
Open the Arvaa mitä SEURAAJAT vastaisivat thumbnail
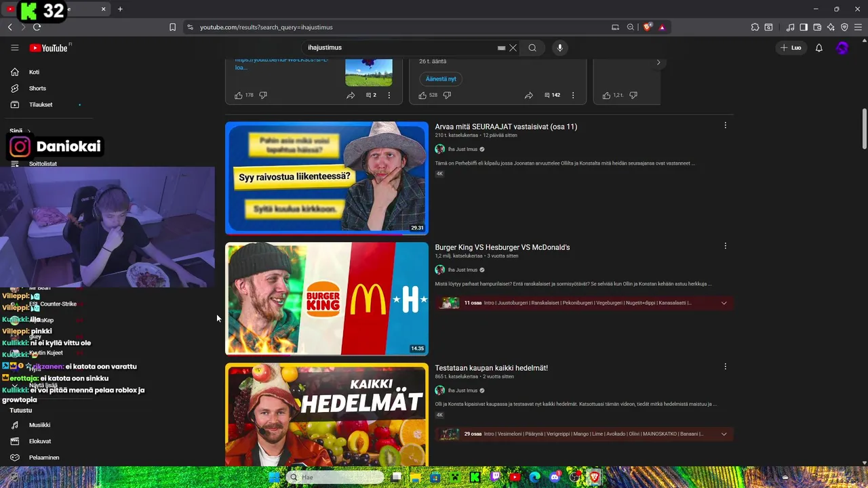click(327, 178)
